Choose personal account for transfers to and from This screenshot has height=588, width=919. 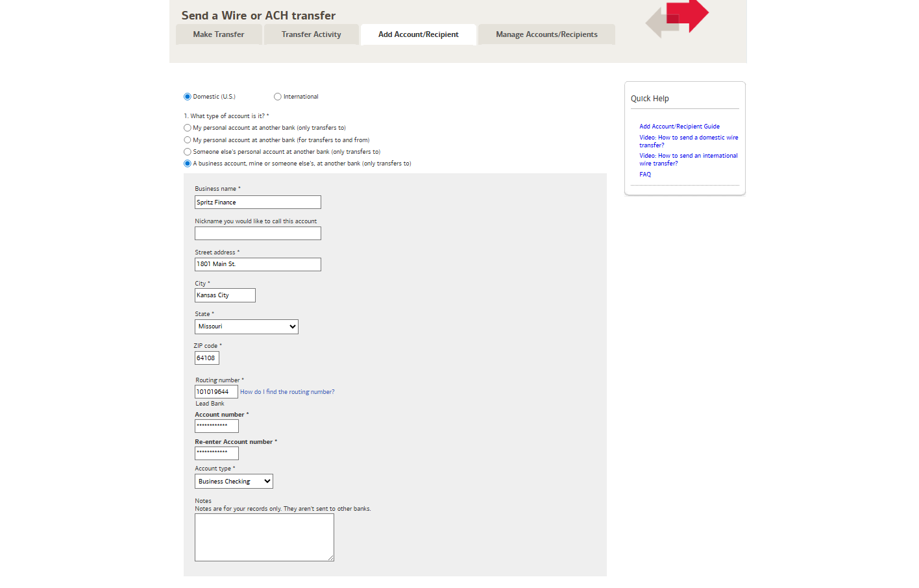pos(188,140)
